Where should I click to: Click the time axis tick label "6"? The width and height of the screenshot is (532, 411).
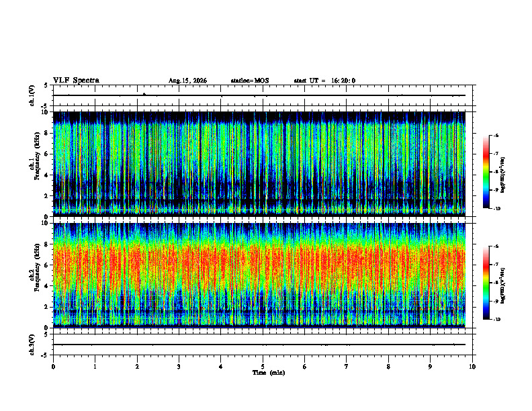tap(305, 367)
